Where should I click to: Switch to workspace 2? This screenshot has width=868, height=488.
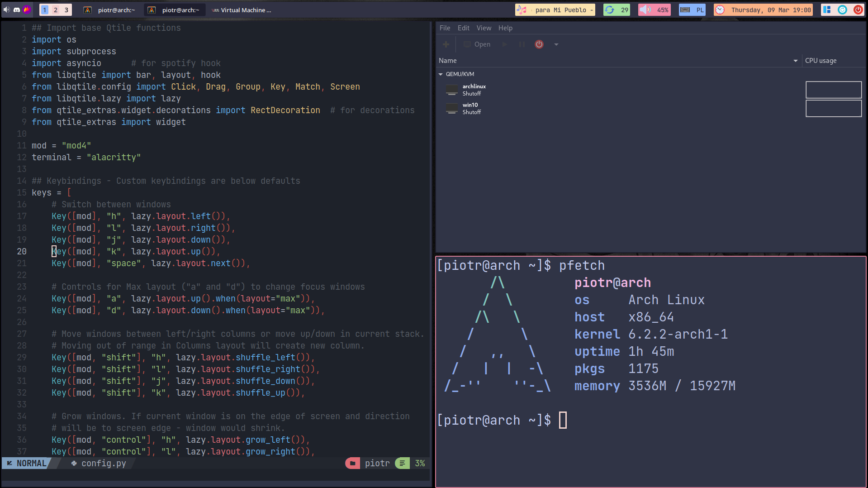coord(56,10)
